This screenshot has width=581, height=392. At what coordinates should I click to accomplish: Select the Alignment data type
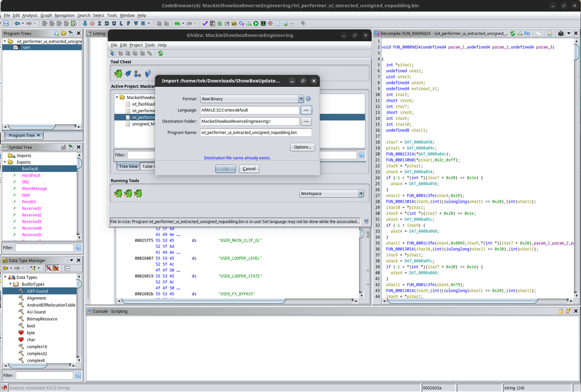(x=36, y=298)
